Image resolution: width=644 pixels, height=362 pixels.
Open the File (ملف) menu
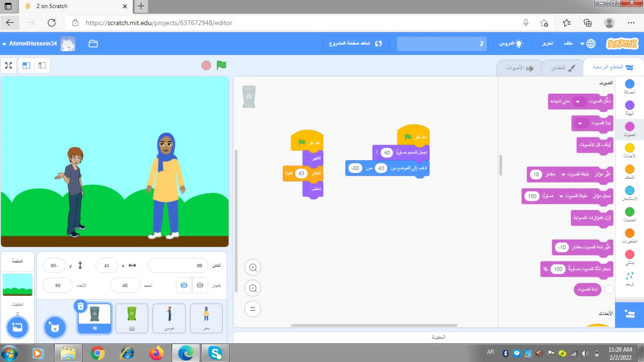click(x=568, y=44)
